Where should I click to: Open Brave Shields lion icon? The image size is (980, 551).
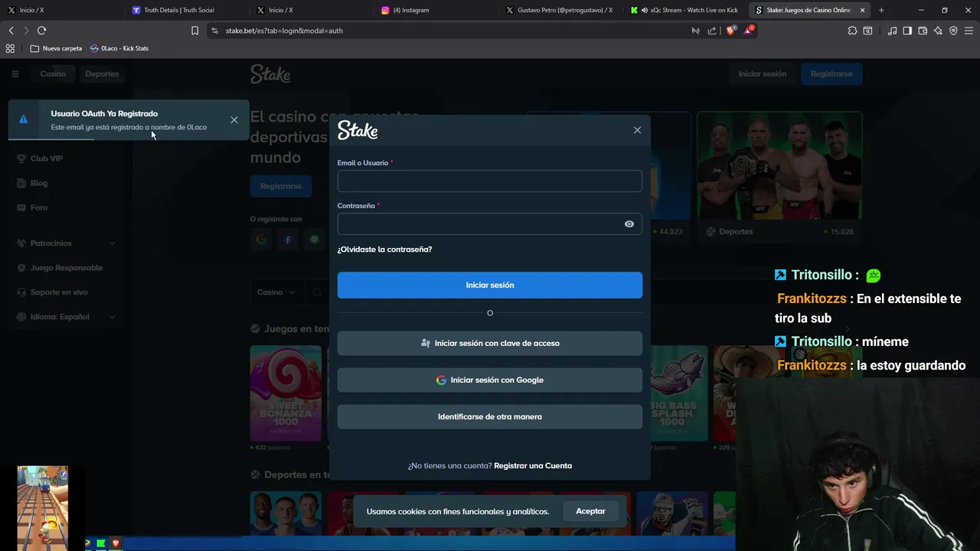pos(730,31)
